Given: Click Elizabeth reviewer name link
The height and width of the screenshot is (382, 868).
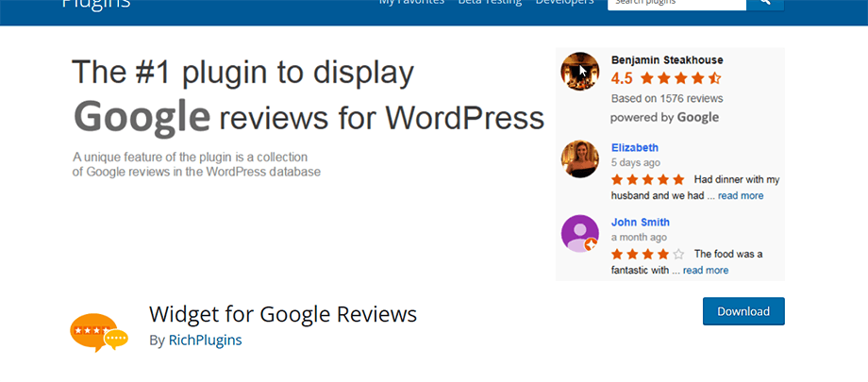Looking at the screenshot, I should [x=635, y=147].
